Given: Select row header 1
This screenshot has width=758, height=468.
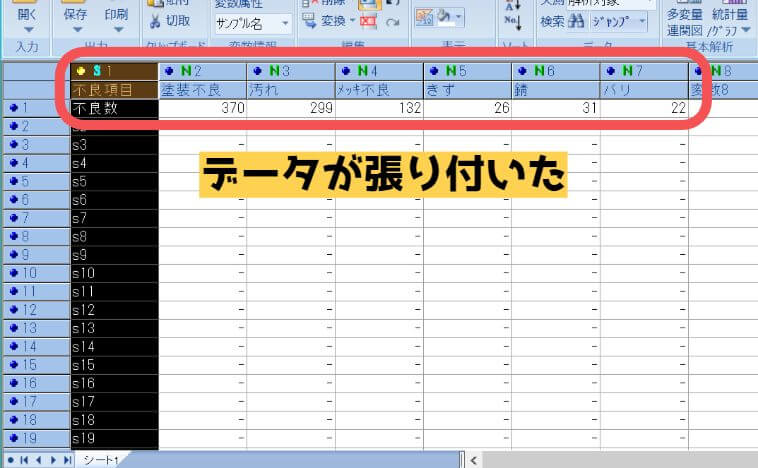Looking at the screenshot, I should [36, 108].
